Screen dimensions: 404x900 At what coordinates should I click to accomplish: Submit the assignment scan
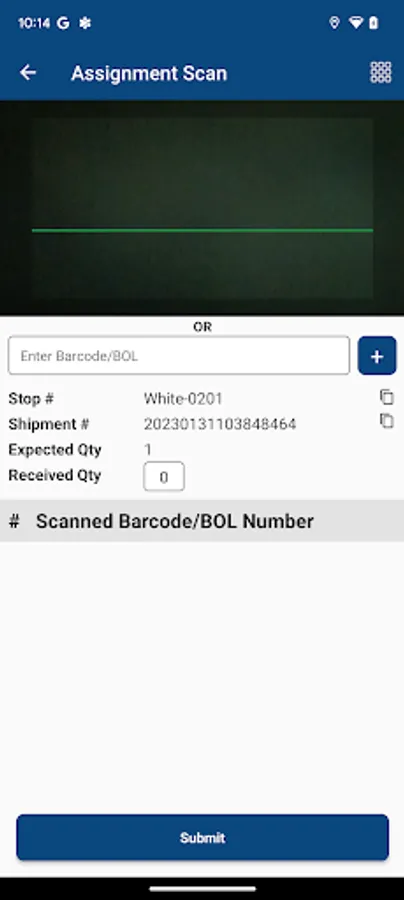click(x=202, y=837)
